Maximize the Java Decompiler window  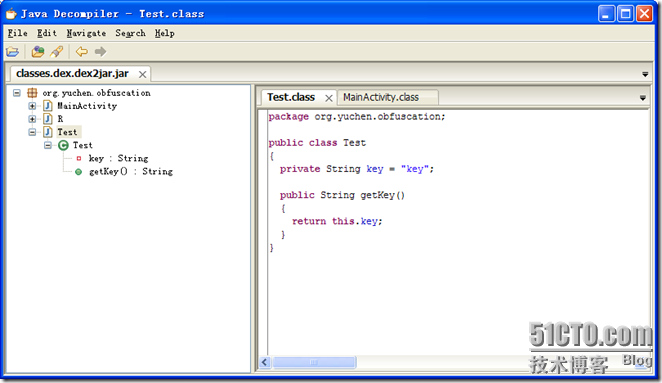point(625,14)
